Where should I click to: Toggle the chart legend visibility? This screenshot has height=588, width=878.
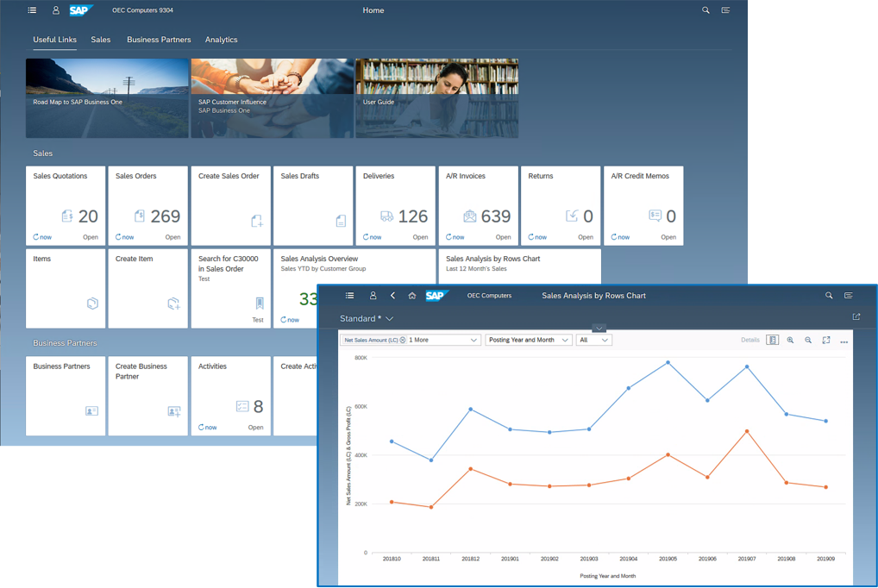[772, 340]
